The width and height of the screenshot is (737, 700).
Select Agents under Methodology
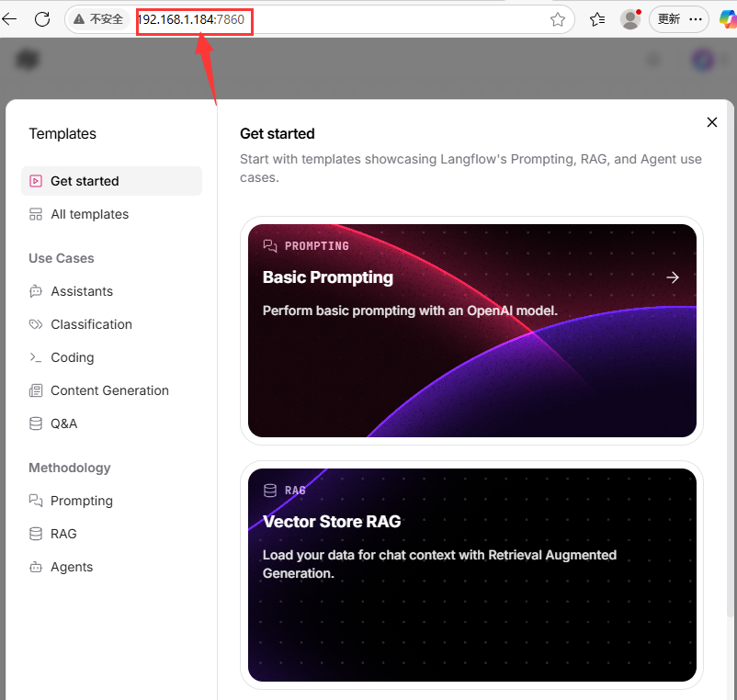click(x=112, y=567)
